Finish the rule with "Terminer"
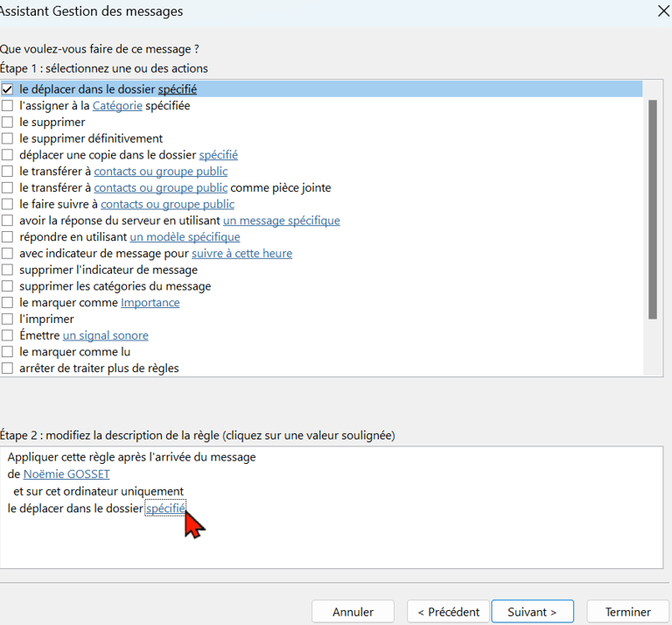 (x=627, y=612)
